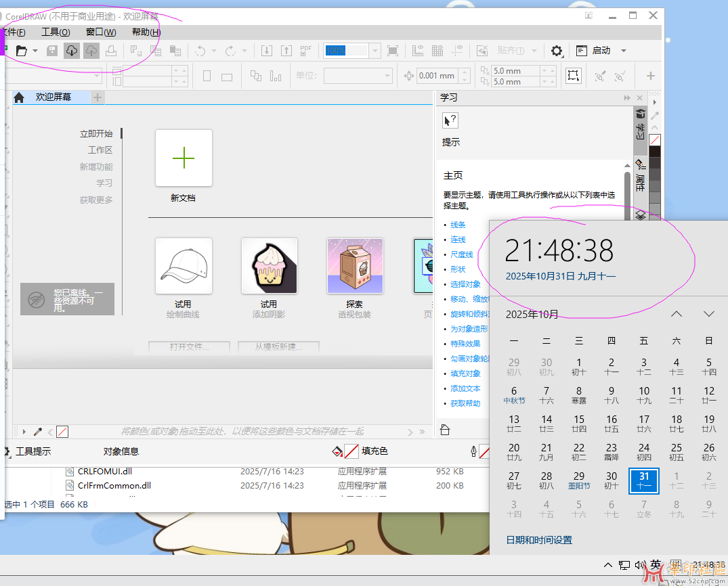
Task: Open the Window menu
Action: (101, 32)
